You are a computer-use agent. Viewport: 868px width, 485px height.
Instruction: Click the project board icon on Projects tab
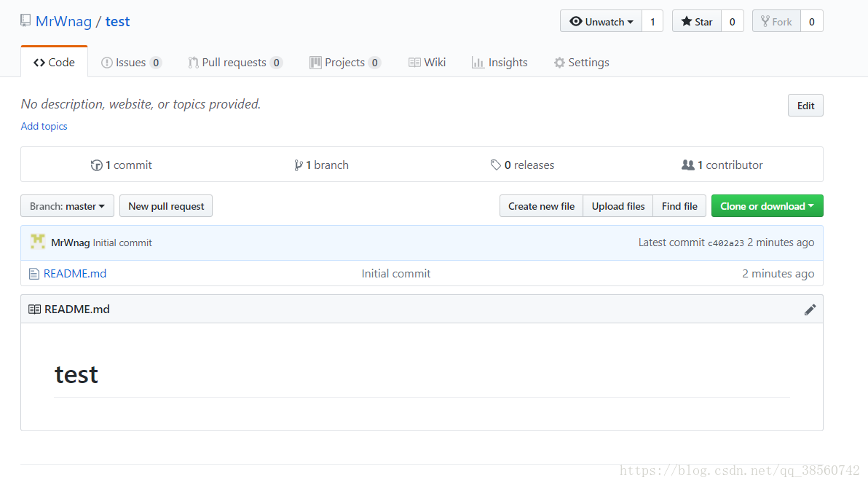pyautogui.click(x=315, y=63)
